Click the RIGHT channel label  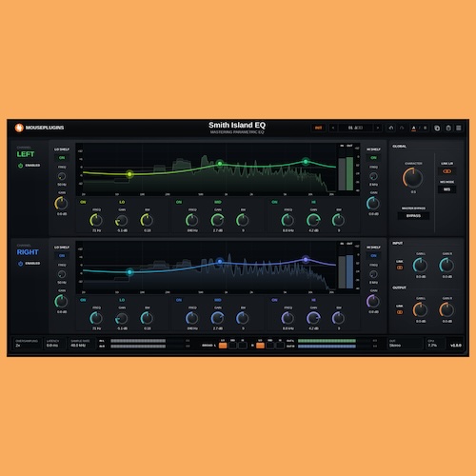(x=28, y=252)
